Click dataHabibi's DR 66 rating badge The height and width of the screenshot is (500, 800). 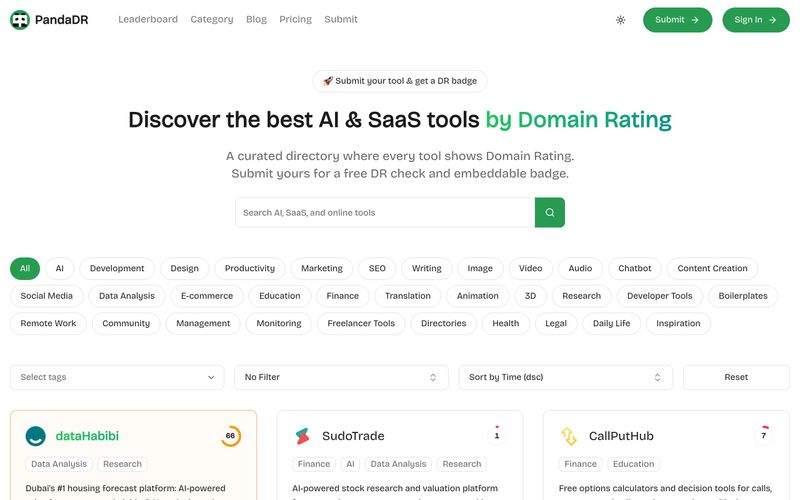(x=231, y=436)
